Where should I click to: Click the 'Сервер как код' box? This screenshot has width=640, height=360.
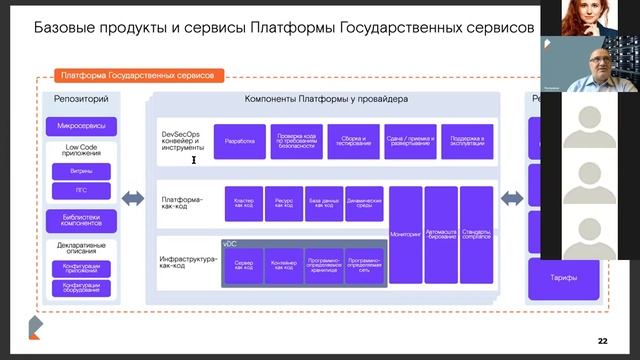tap(244, 266)
